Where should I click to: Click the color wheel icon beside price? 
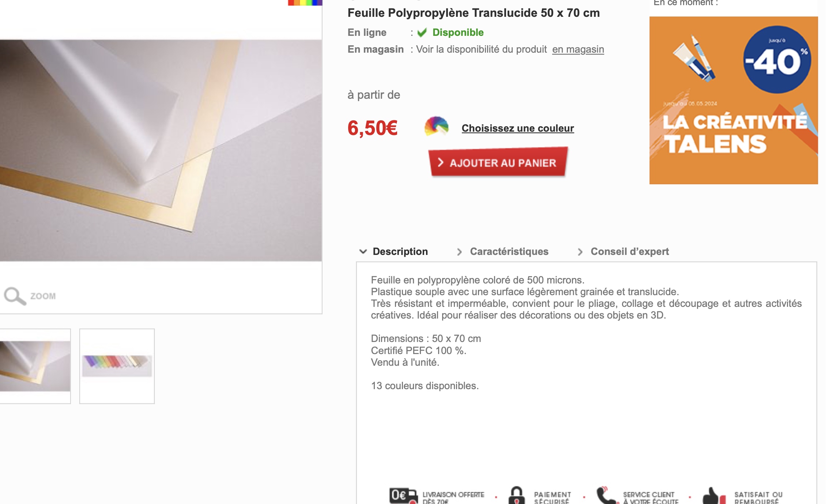coord(436,126)
